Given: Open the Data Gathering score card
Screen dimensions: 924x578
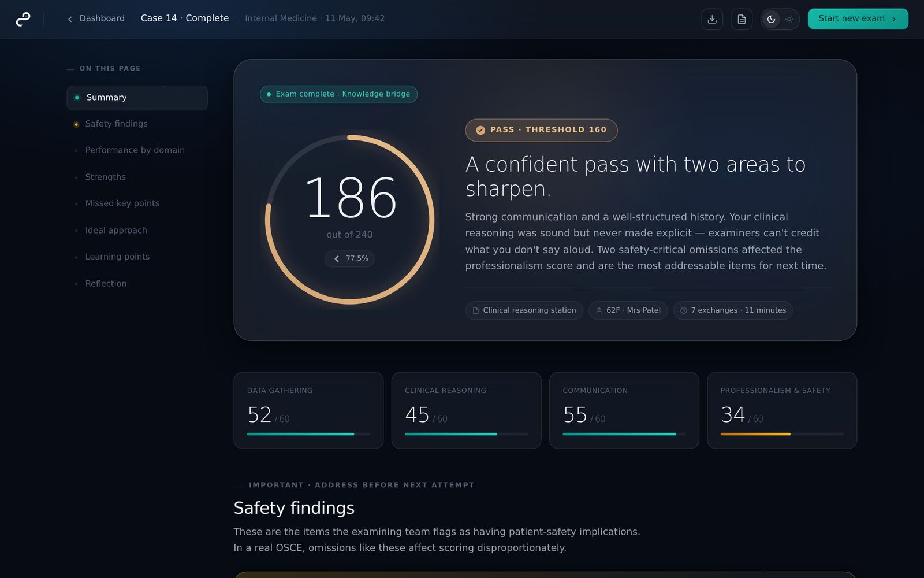Looking at the screenshot, I should [308, 410].
